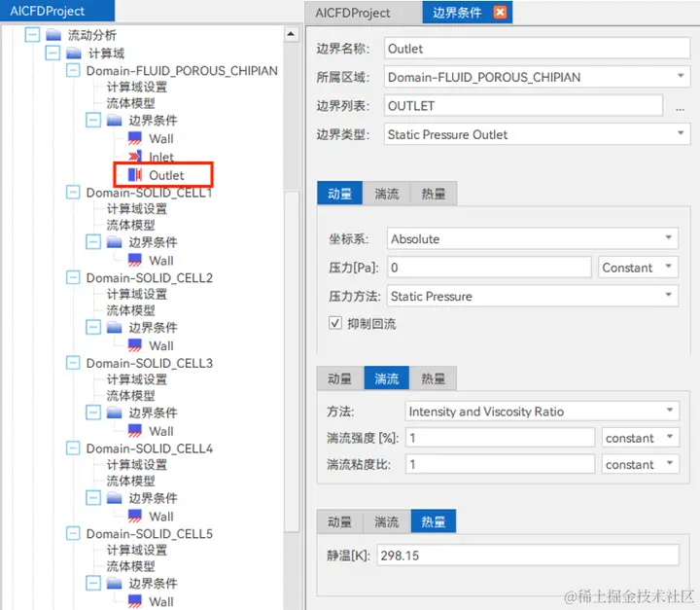This screenshot has width=700, height=610.
Task: Open the 压力 Constant dropdown
Action: tap(668, 267)
